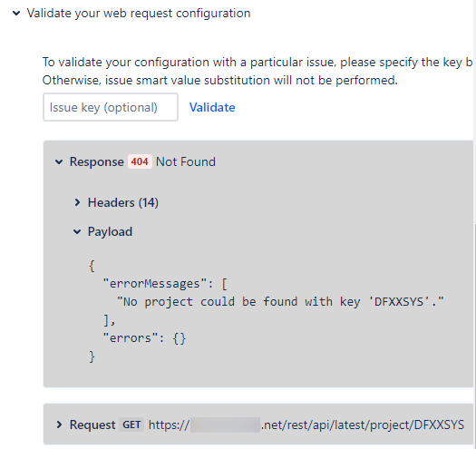Click the "errors": {} line in the payload

(x=144, y=337)
